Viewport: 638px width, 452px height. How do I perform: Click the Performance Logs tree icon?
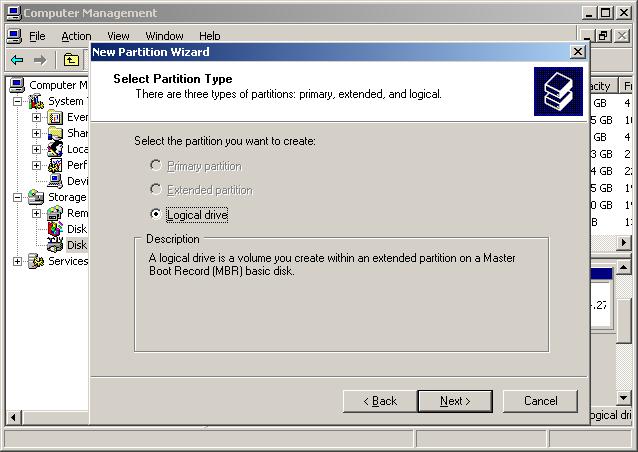pos(55,165)
